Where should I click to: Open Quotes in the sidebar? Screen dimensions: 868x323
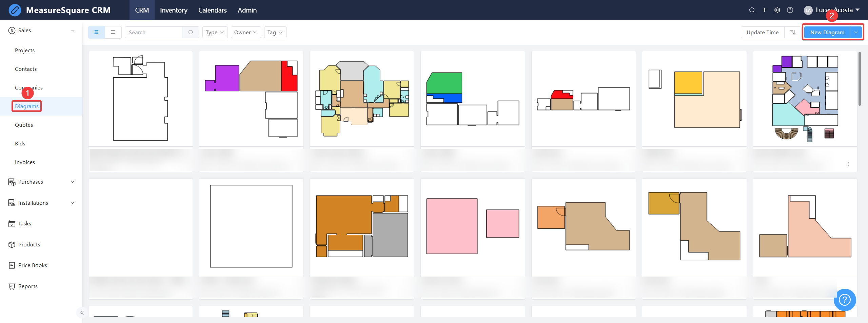pos(24,125)
